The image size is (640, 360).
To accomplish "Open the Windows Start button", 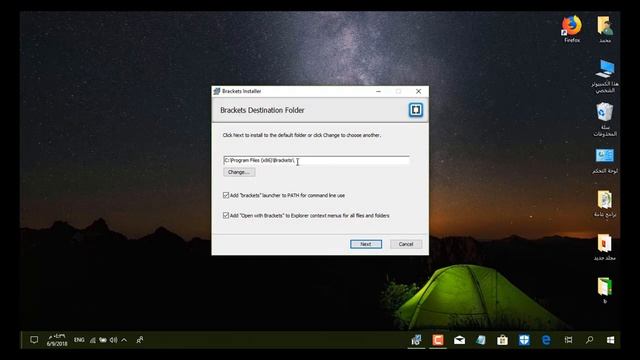I will click(x=611, y=340).
